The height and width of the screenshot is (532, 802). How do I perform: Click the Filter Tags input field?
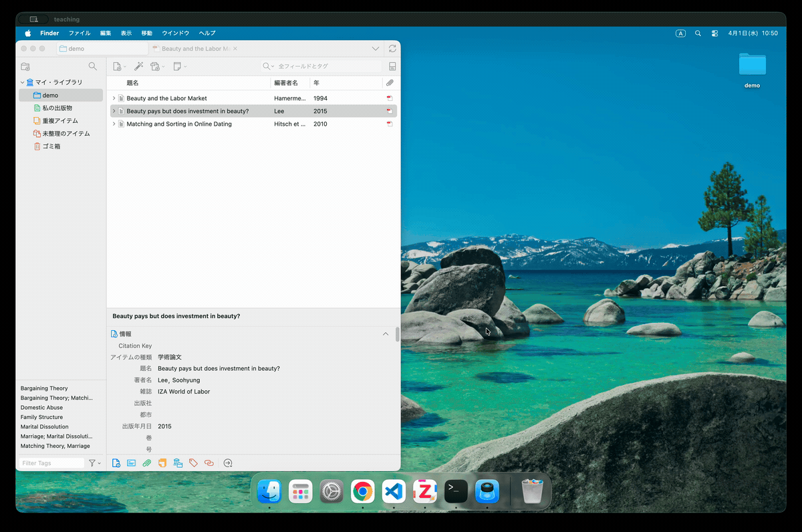(51, 463)
